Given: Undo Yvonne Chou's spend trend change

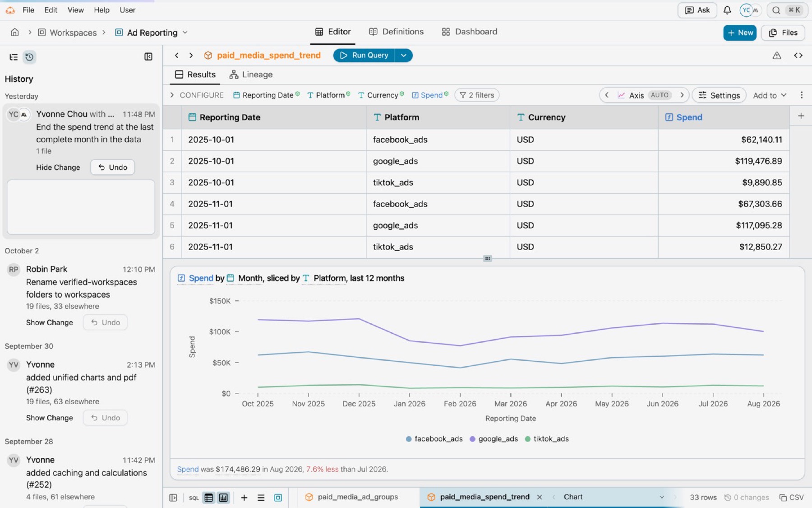Looking at the screenshot, I should click(x=112, y=167).
